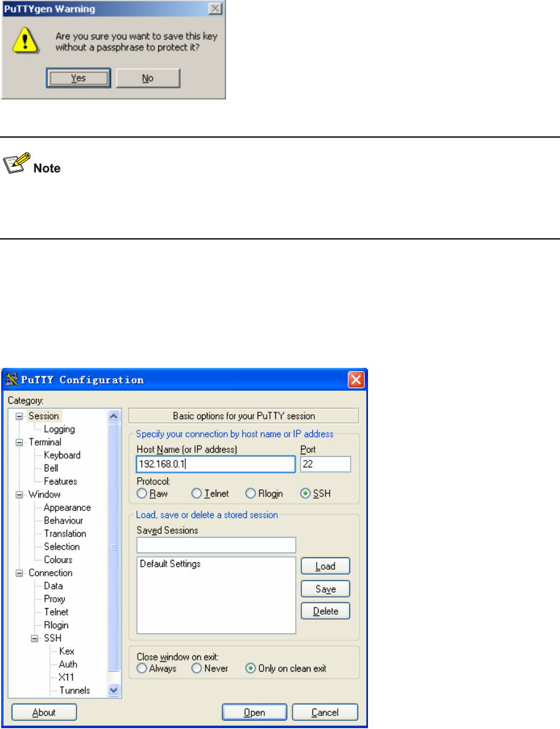Open the Rlogin category in the tree
560x729 pixels.
[56, 625]
